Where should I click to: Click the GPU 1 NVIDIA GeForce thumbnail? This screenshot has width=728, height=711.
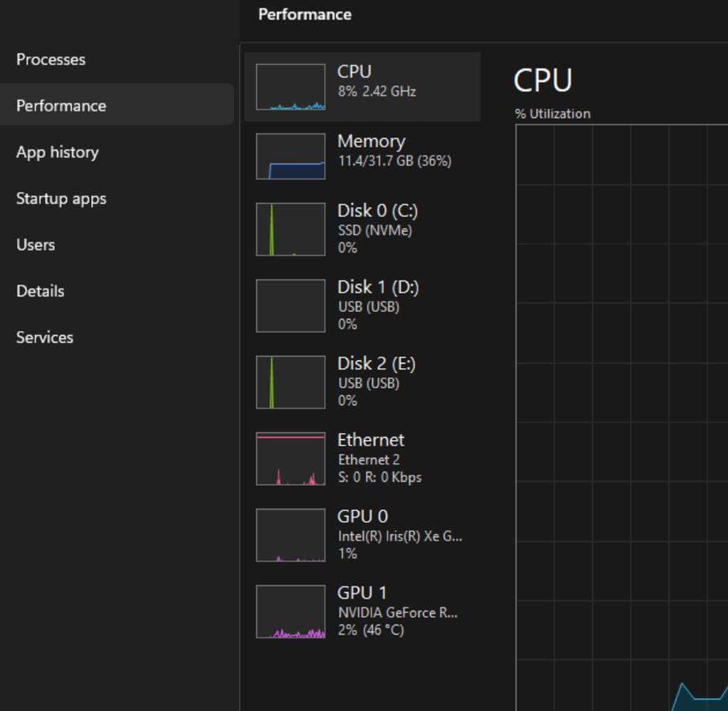coord(290,611)
